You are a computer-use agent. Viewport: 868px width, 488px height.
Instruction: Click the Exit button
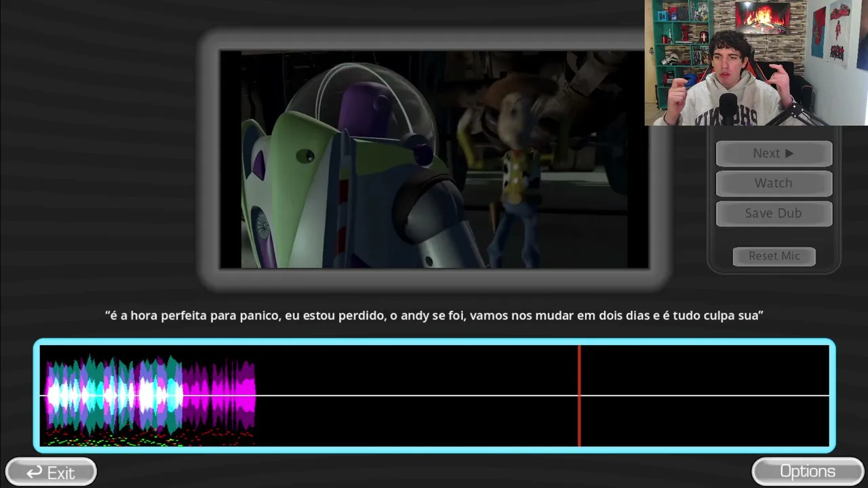51,472
